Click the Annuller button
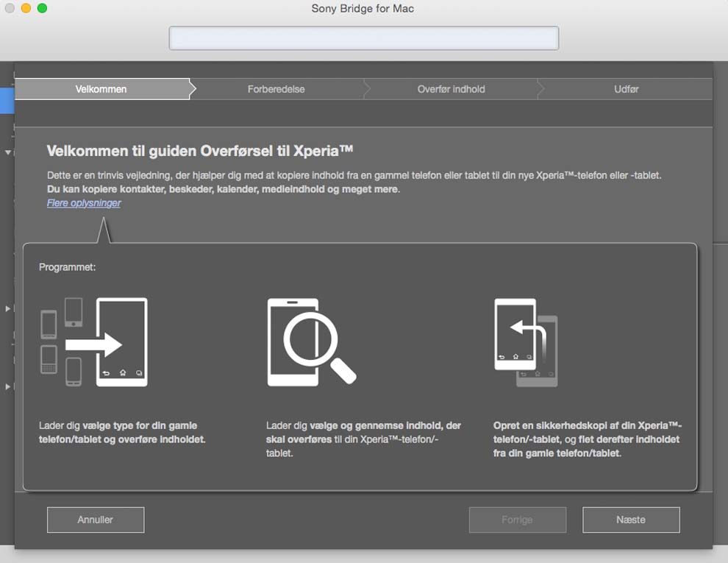The height and width of the screenshot is (563, 728). [96, 520]
